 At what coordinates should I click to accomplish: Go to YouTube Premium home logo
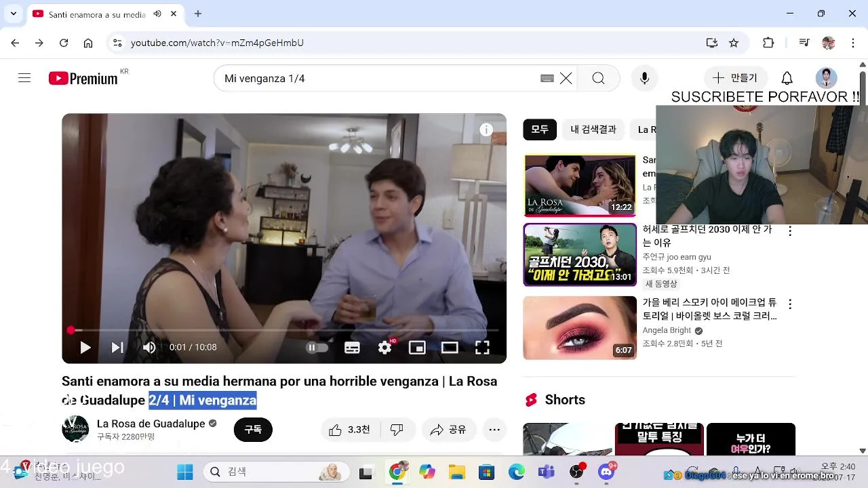[x=83, y=79]
